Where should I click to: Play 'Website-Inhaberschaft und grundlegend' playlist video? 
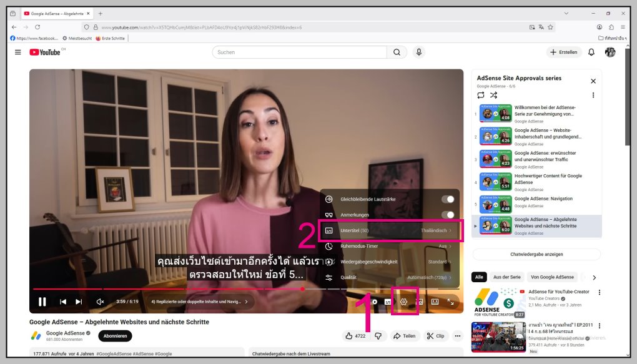(536, 137)
